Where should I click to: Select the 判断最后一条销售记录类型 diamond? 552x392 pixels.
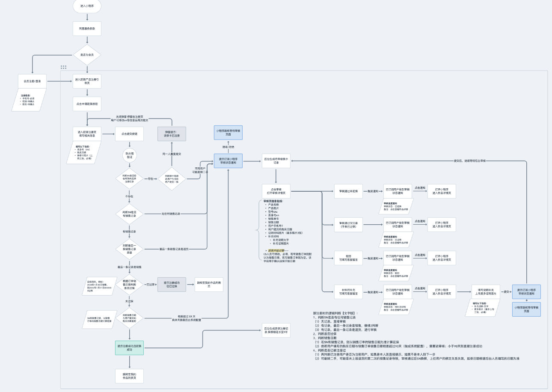click(x=129, y=249)
